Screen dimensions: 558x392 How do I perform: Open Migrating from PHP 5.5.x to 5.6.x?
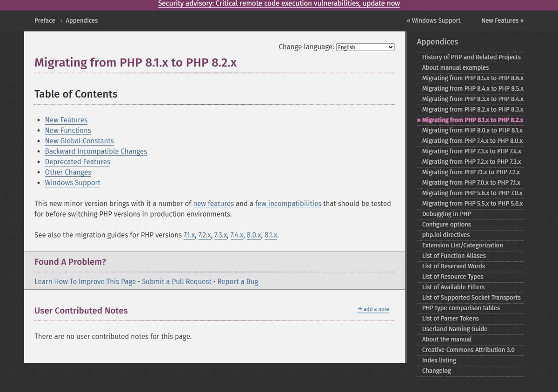pyautogui.click(x=472, y=204)
